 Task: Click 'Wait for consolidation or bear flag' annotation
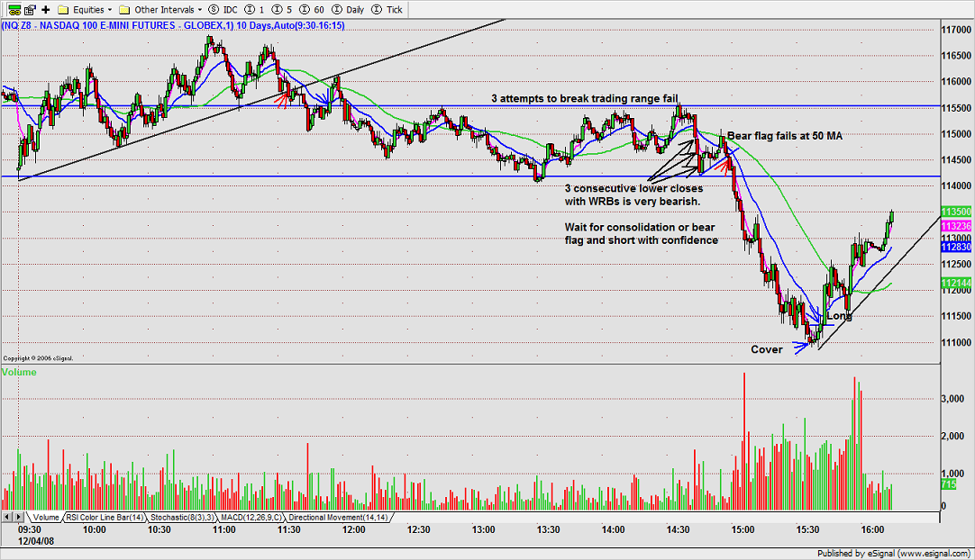click(x=641, y=234)
